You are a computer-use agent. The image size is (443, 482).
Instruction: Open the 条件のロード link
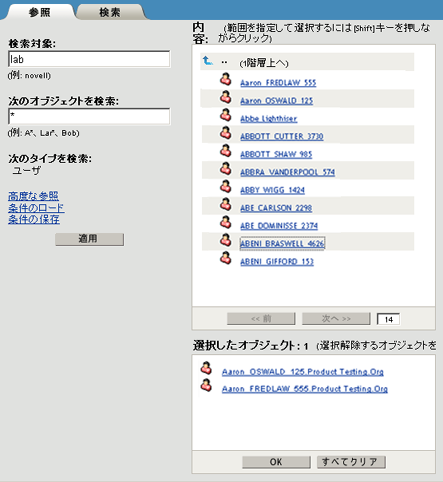tap(36, 208)
